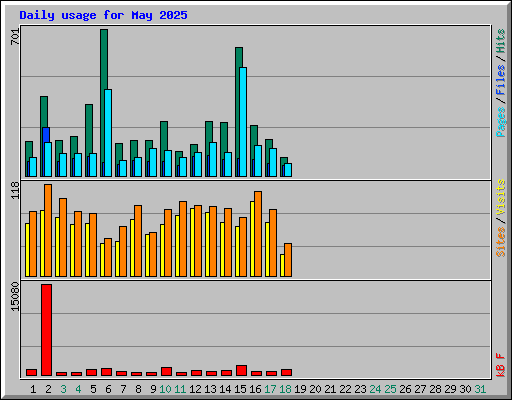512x400 pixels.
Task: Select day 19 on the x-axis
Action: pyautogui.click(x=300, y=389)
